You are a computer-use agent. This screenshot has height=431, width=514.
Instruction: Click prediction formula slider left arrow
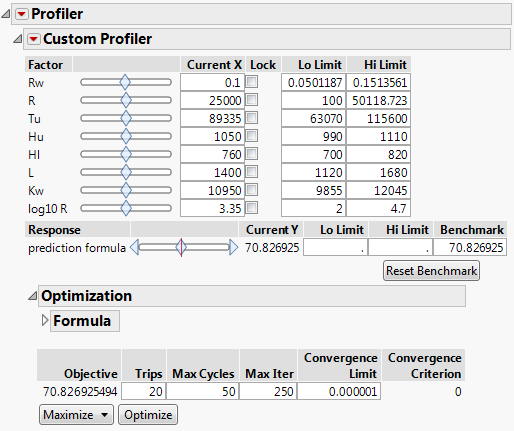point(134,248)
